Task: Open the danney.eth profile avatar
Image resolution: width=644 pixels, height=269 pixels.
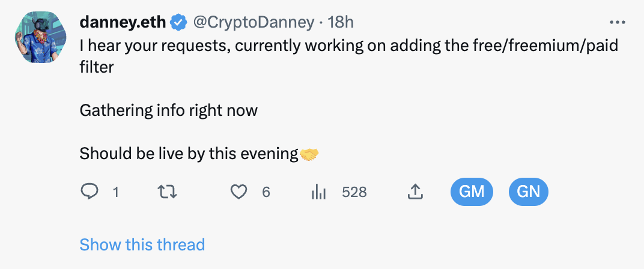Action: coord(41,37)
